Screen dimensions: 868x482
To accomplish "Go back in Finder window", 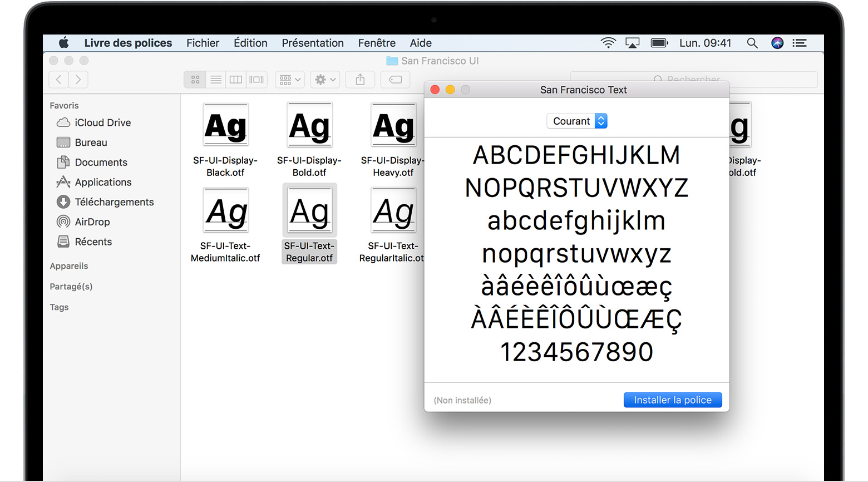I will pos(58,80).
